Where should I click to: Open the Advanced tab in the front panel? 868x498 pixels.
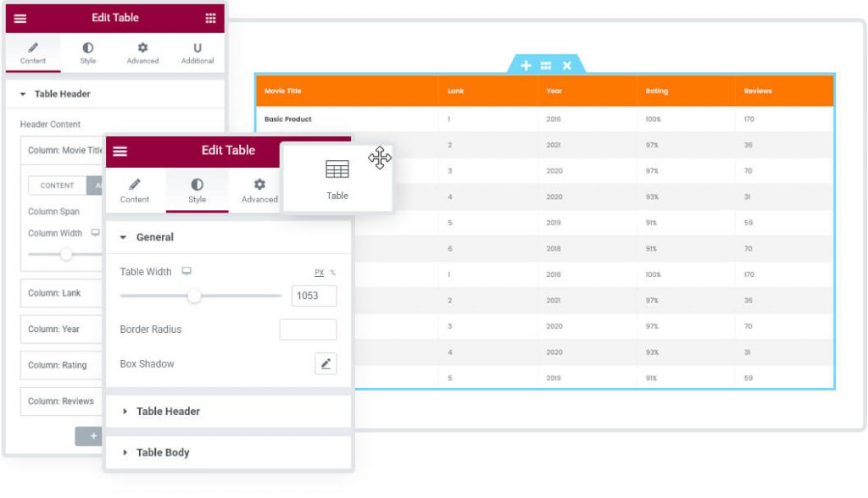(259, 191)
